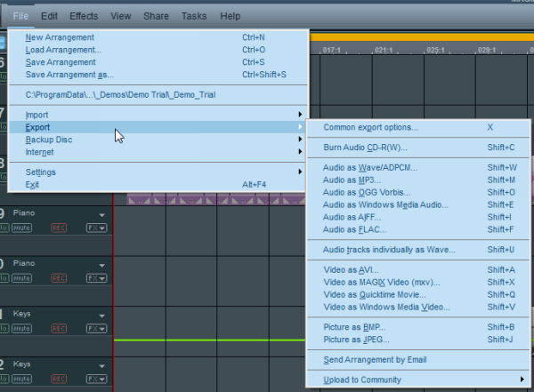Export Video as AVI
Image resolution: width=534 pixels, height=392 pixels.
(355, 269)
